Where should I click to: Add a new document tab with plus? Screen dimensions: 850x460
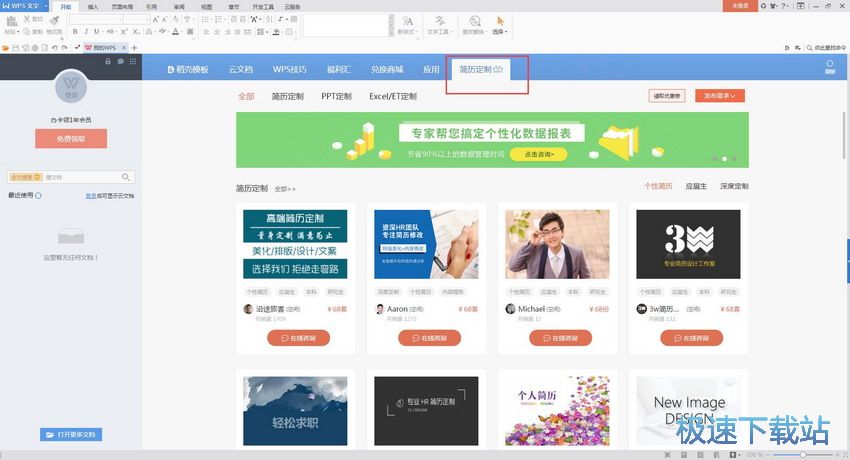pyautogui.click(x=134, y=48)
